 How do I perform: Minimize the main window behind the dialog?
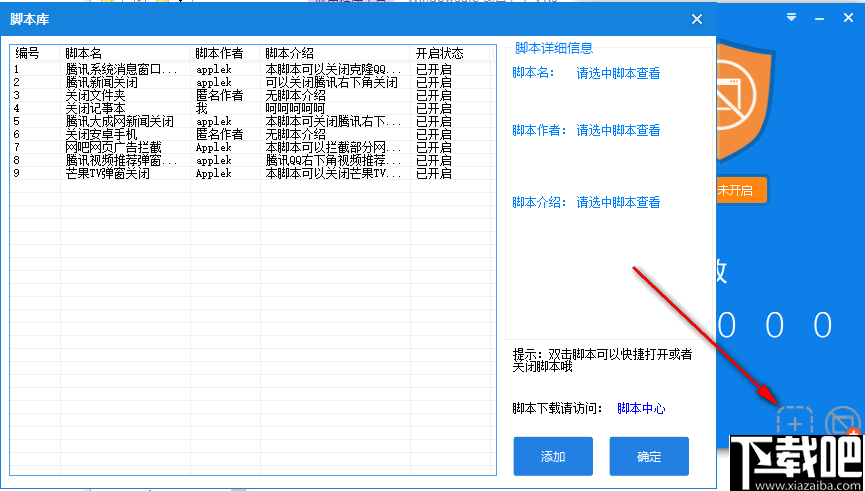tap(820, 19)
